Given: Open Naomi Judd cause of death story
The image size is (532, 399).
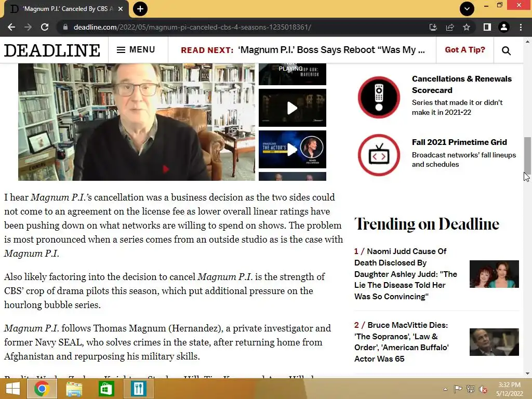Looking at the screenshot, I should [406, 274].
